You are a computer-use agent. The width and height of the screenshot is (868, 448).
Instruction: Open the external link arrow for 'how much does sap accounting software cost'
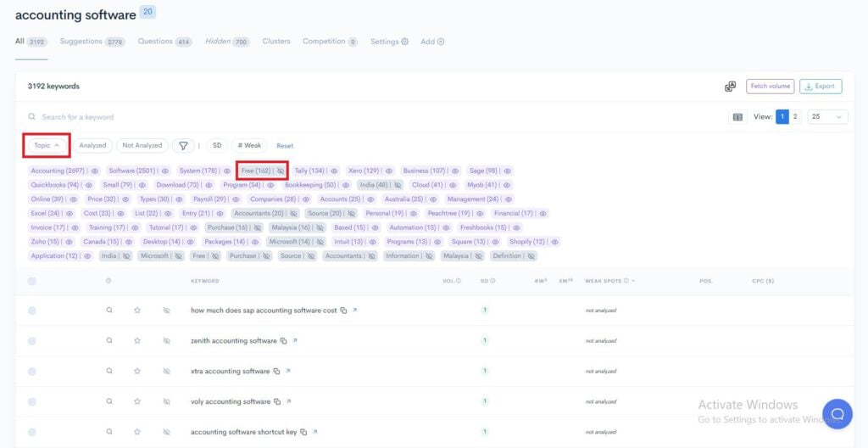coord(355,310)
